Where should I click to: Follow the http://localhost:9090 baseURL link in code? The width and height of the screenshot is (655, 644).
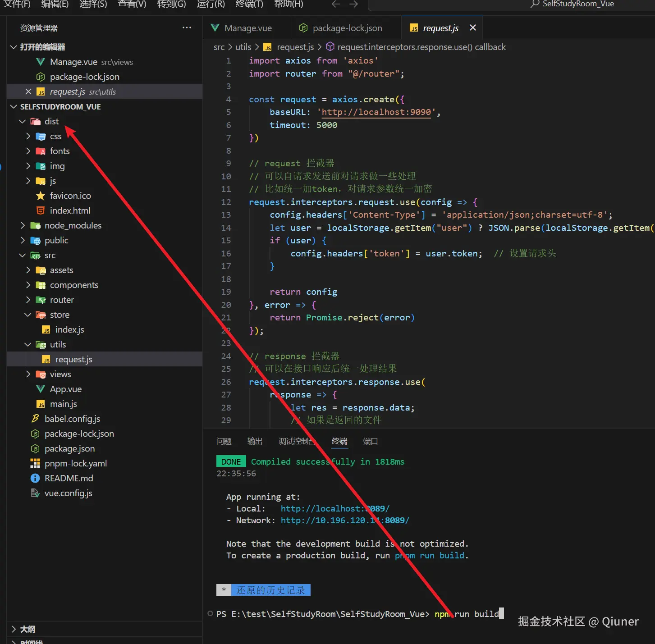click(376, 112)
